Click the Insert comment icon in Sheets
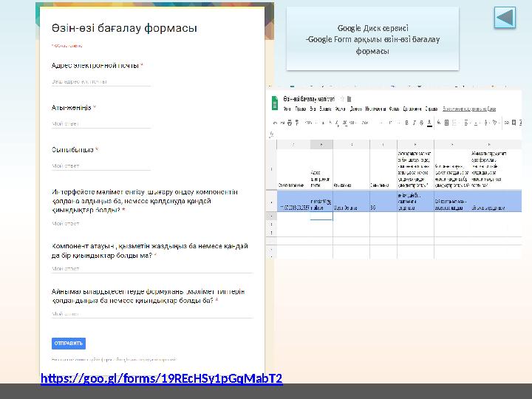532x399 pixels. (x=514, y=123)
